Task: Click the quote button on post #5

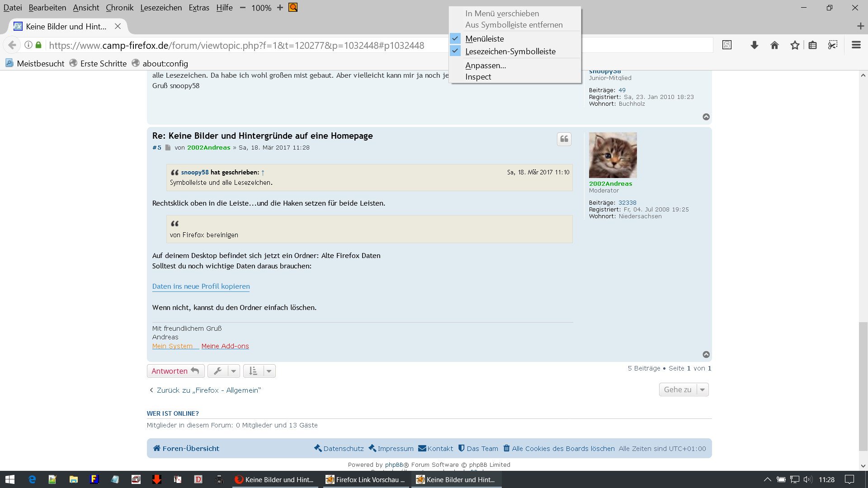Action: 564,139
